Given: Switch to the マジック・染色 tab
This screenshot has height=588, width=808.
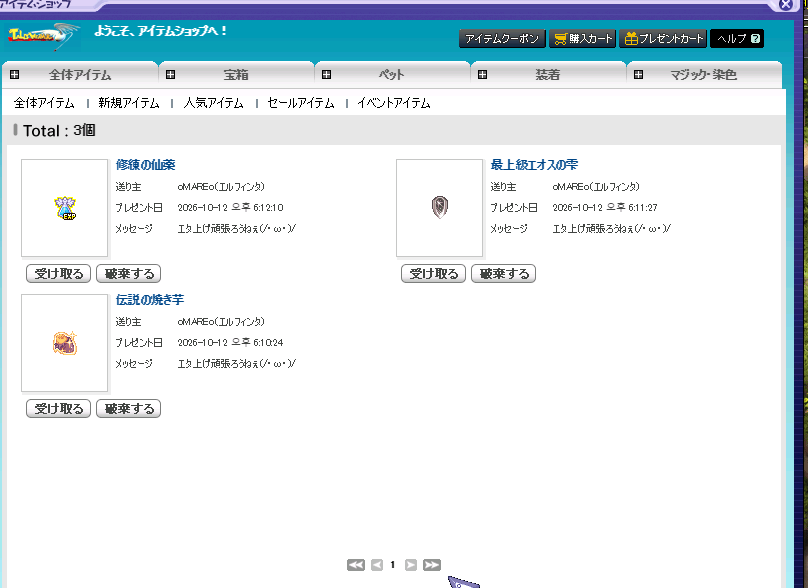Looking at the screenshot, I should tap(704, 75).
